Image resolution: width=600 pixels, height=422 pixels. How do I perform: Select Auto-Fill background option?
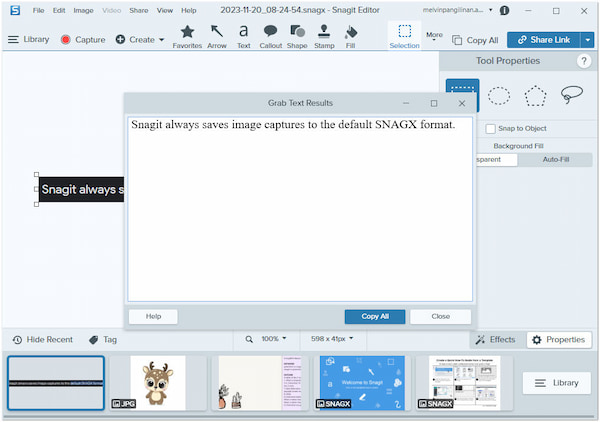[555, 160]
